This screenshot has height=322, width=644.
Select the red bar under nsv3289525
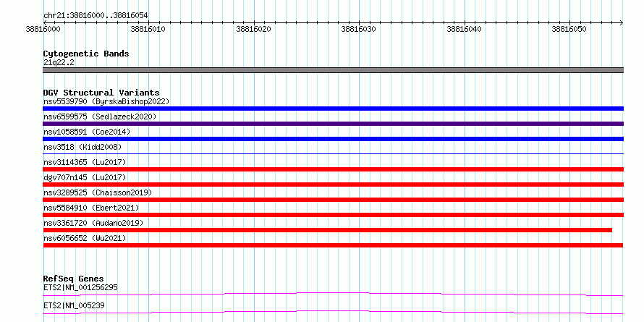(x=333, y=200)
